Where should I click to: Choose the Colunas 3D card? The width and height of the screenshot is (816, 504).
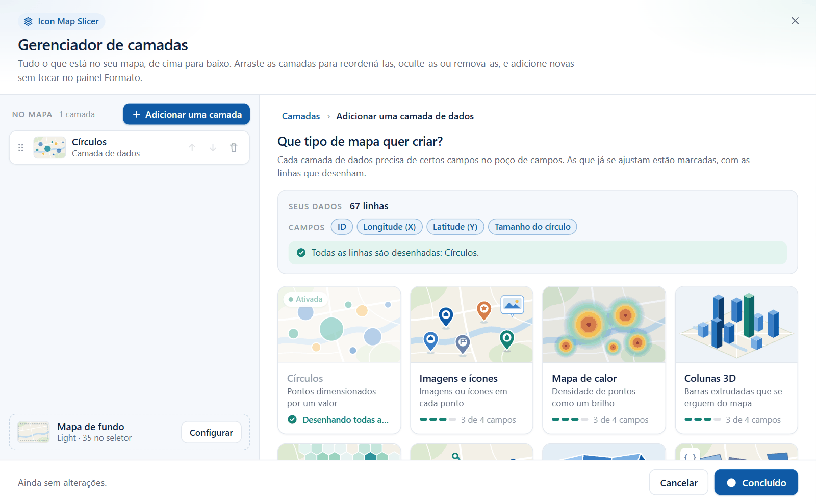pos(736,360)
